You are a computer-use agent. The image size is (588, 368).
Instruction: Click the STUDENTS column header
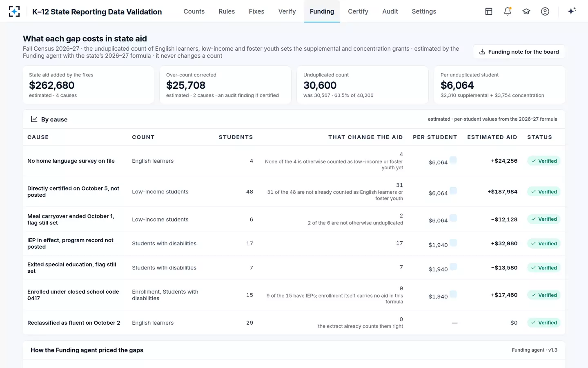pos(236,137)
